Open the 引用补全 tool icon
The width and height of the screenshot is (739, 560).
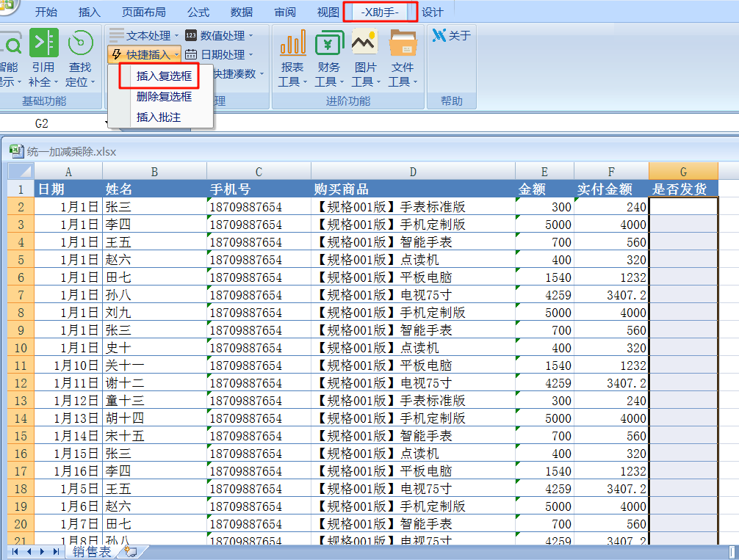(44, 43)
